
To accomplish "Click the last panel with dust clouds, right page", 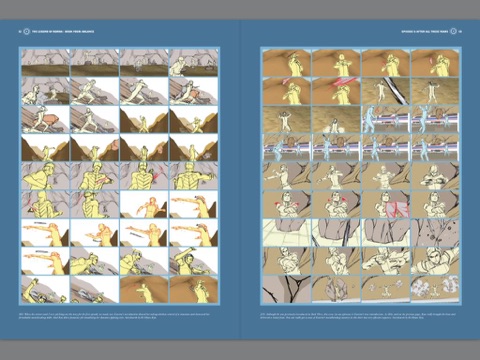I will (x=435, y=289).
